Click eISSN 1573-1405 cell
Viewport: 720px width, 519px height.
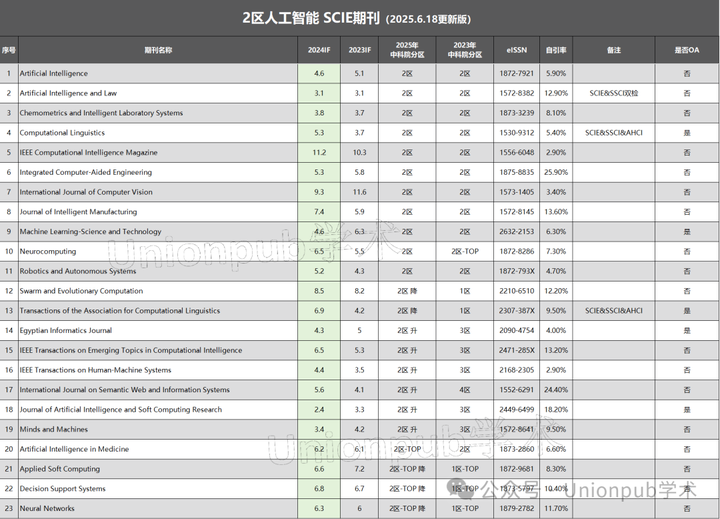pyautogui.click(x=517, y=192)
